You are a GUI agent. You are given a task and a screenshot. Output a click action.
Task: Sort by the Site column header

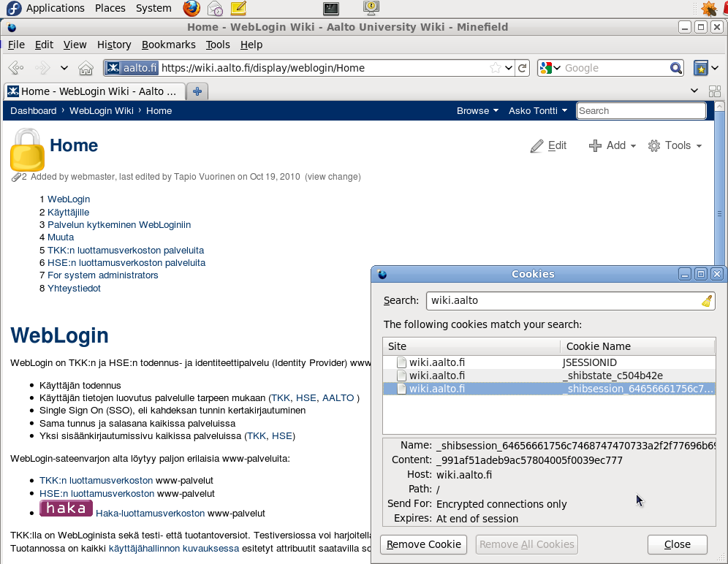click(471, 346)
